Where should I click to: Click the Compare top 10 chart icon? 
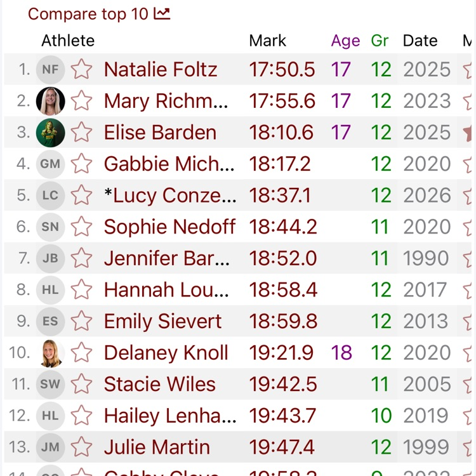tap(162, 14)
